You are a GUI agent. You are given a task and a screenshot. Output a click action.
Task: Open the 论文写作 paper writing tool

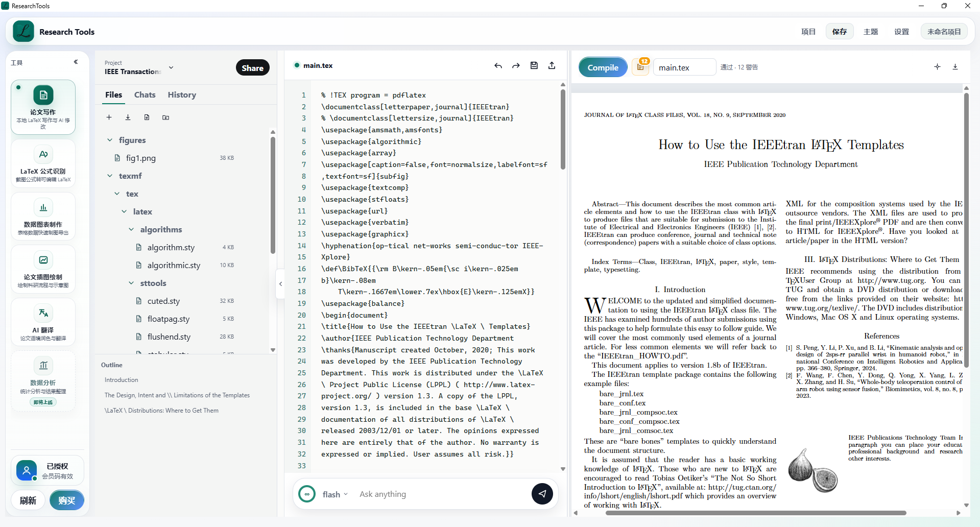point(43,107)
